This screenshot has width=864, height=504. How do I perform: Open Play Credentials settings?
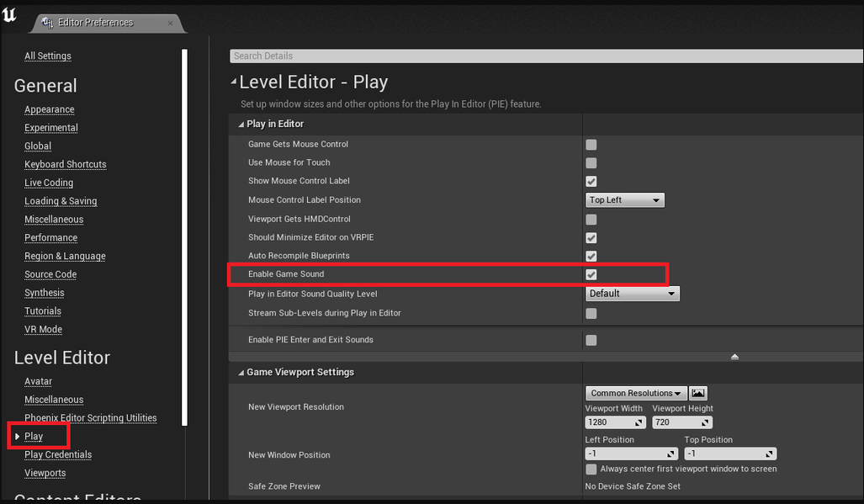pyautogui.click(x=58, y=454)
